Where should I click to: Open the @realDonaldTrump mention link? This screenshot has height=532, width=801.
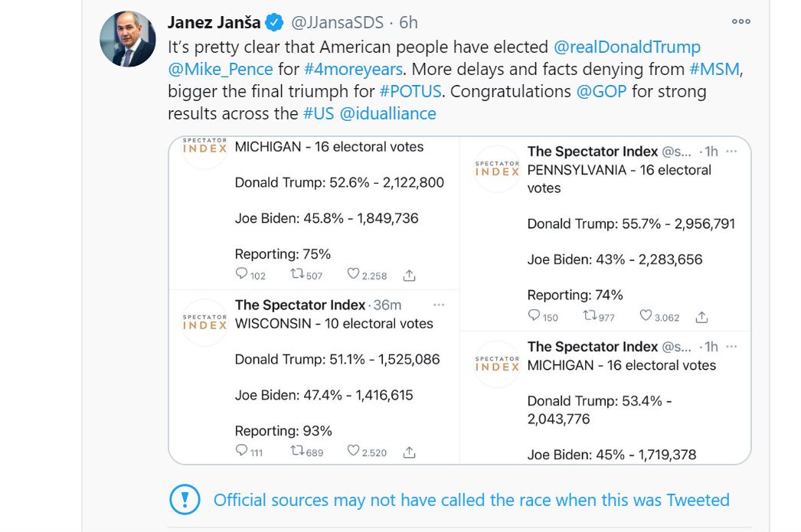click(627, 47)
